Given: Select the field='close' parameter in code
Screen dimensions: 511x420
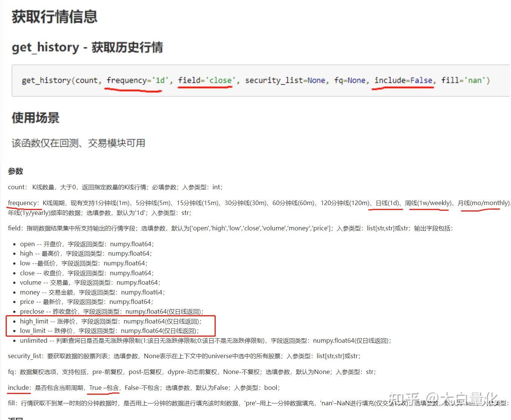Looking at the screenshot, I should point(206,80).
